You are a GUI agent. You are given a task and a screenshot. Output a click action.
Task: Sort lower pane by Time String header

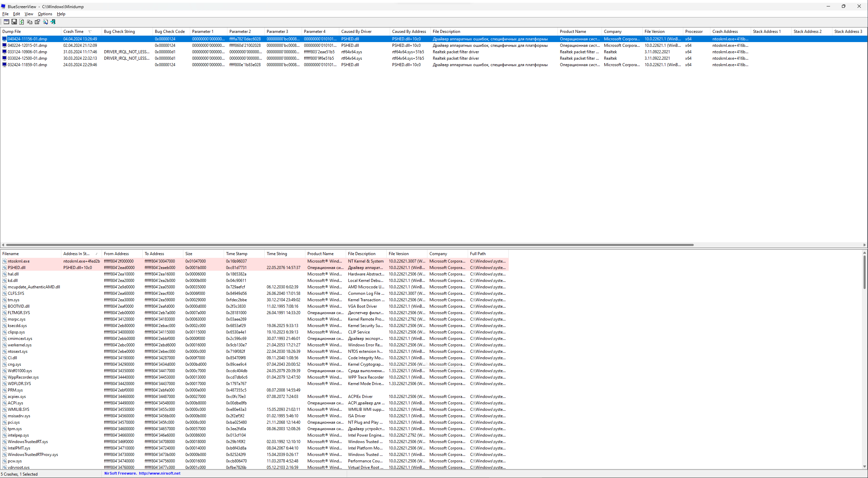pyautogui.click(x=285, y=254)
